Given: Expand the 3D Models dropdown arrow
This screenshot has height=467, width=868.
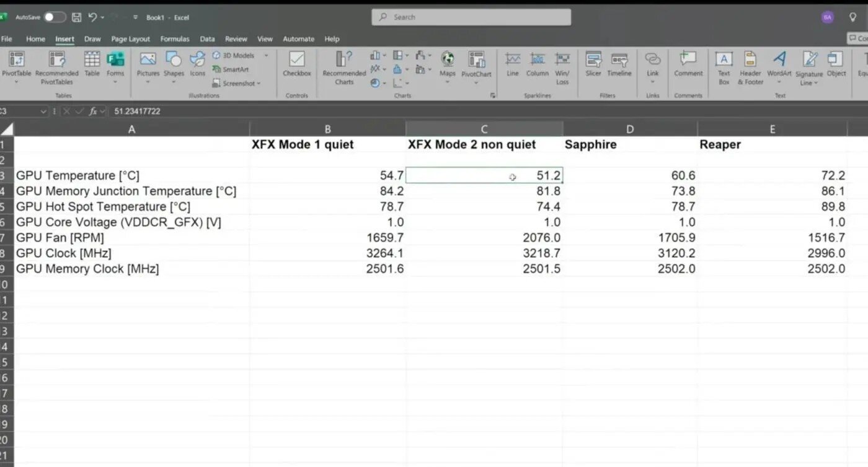Looking at the screenshot, I should [x=266, y=56].
